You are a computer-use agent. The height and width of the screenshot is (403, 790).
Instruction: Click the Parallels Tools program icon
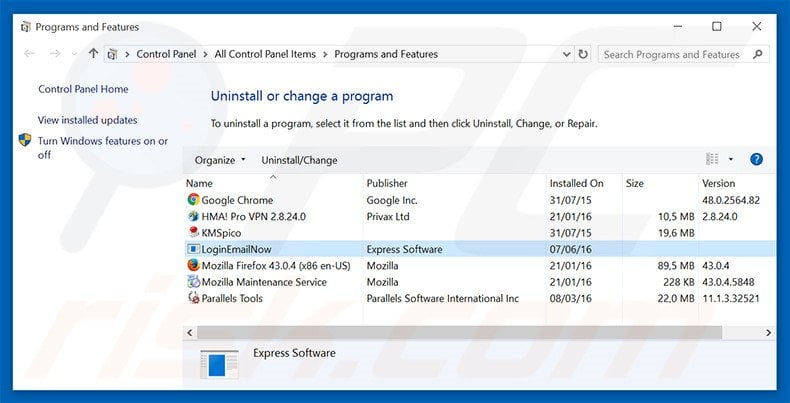click(x=193, y=298)
